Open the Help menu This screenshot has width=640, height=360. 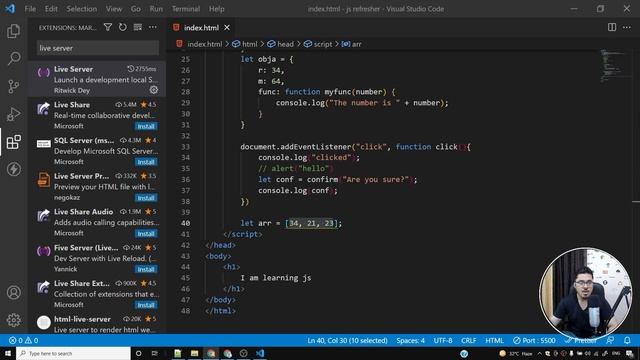(x=217, y=9)
